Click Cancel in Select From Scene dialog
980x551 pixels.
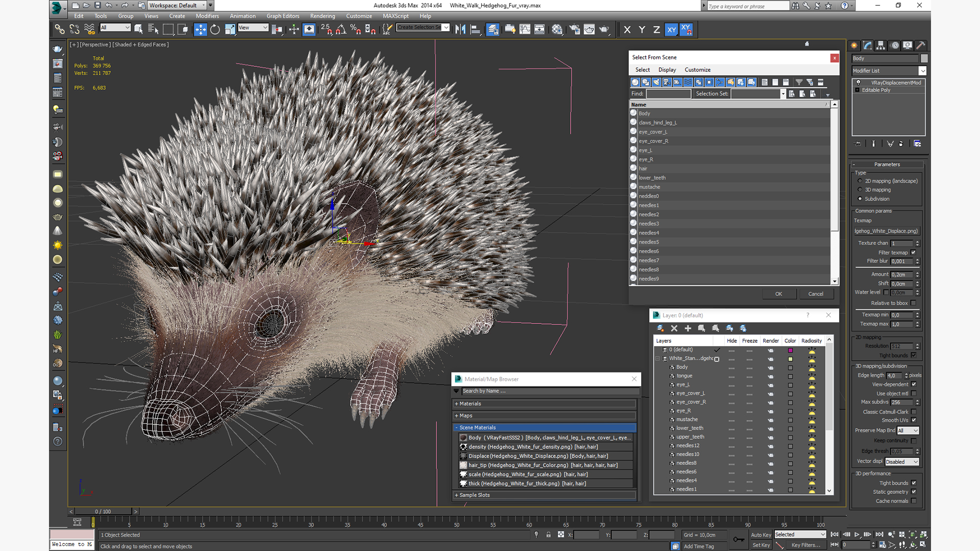click(x=816, y=294)
